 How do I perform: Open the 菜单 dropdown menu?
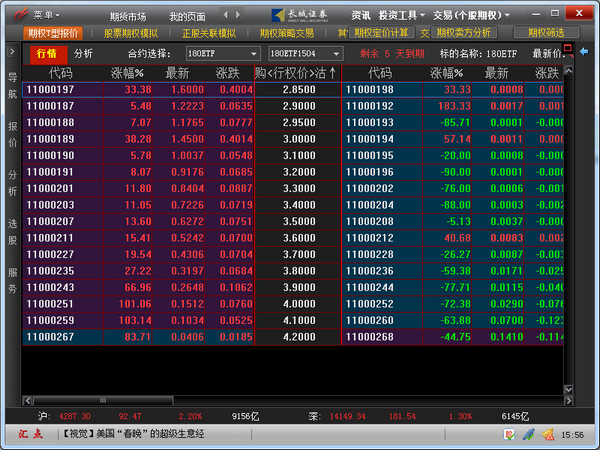click(46, 15)
